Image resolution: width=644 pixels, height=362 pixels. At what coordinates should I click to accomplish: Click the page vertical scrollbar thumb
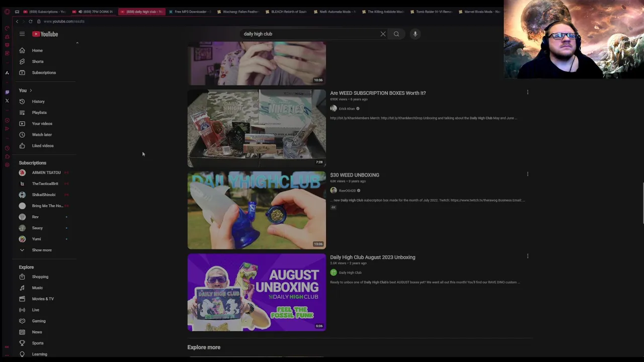pyautogui.click(x=642, y=204)
